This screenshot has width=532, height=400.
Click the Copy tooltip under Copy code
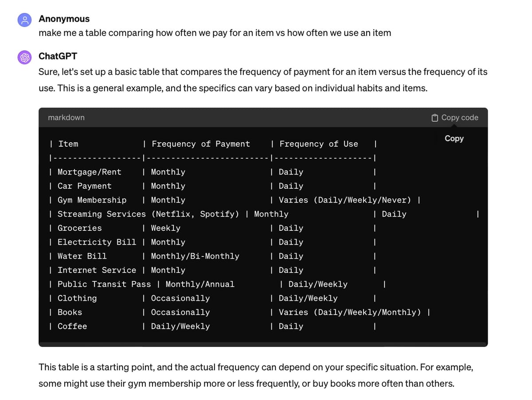454,138
